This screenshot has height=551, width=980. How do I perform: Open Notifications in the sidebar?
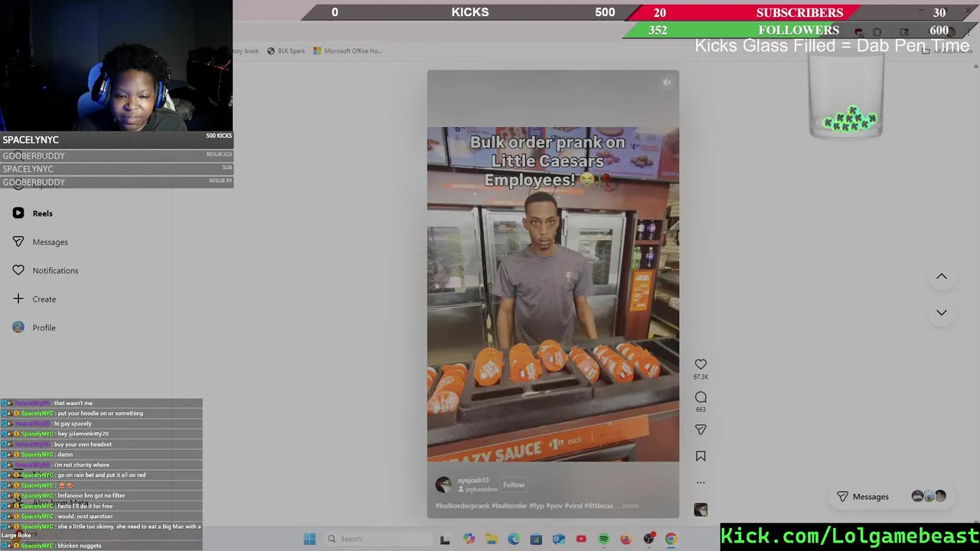pos(55,270)
